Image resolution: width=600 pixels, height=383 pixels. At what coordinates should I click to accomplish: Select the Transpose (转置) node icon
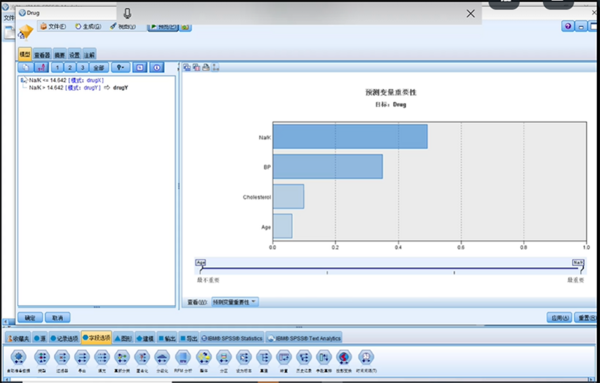284,357
